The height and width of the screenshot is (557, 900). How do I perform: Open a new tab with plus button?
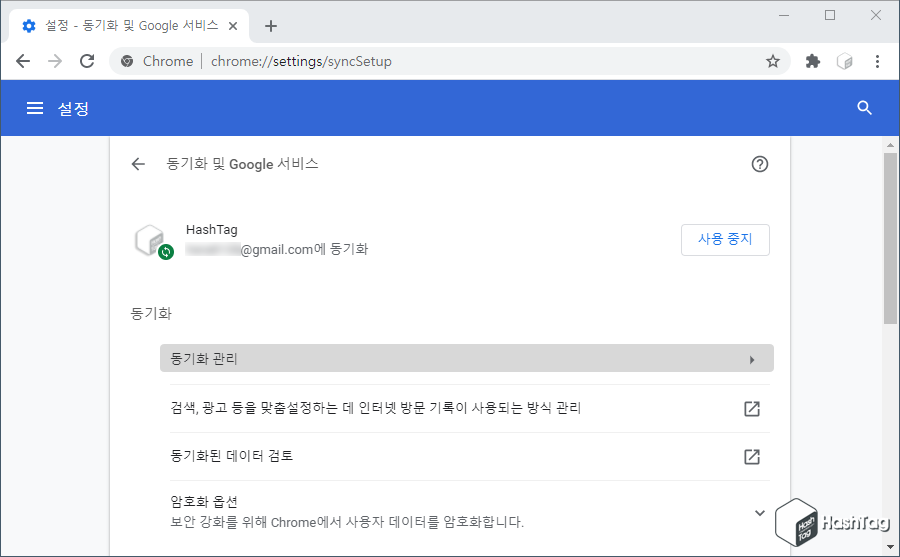(x=271, y=26)
